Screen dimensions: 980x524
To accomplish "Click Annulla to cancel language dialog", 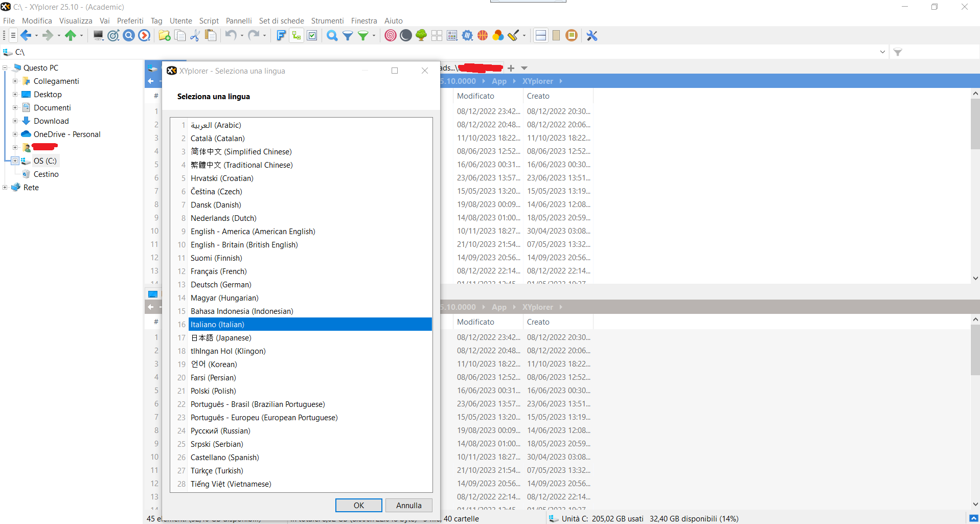I will (x=409, y=505).
